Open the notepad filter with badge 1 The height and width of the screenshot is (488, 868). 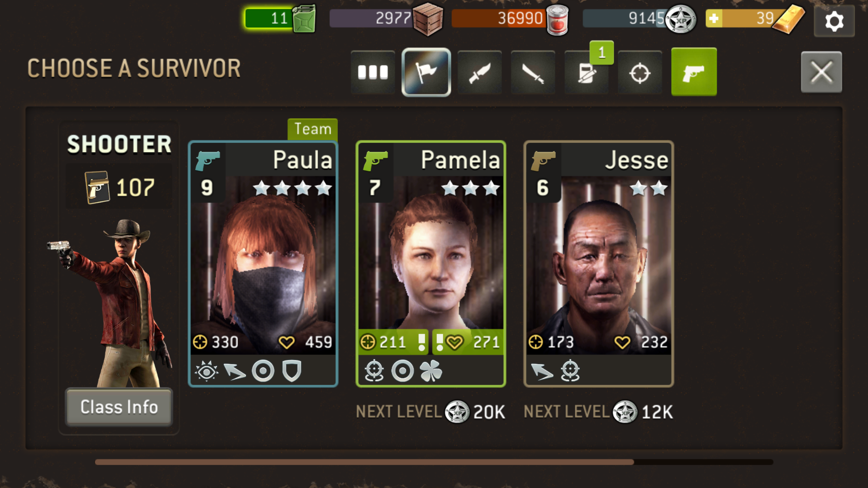pyautogui.click(x=586, y=72)
